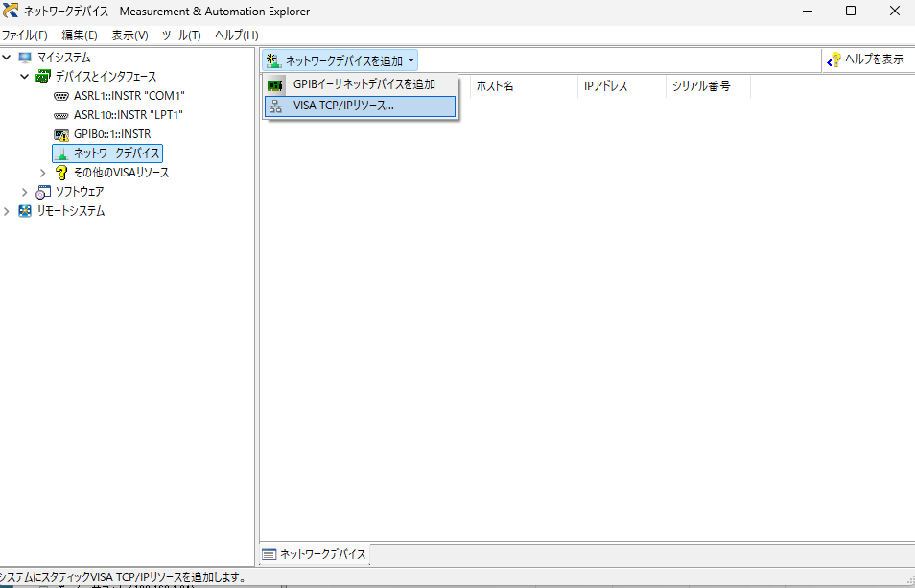Image resolution: width=915 pixels, height=588 pixels.
Task: Sort by the シリアル番号 column header
Action: point(708,86)
